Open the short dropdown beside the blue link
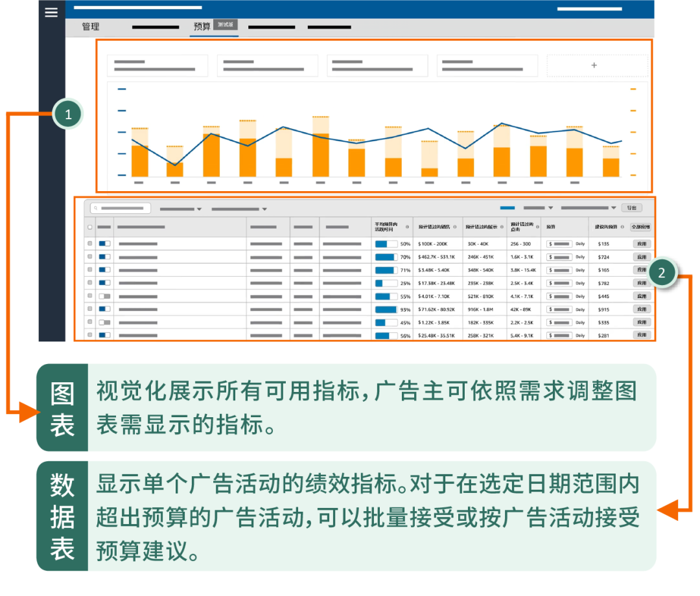The height and width of the screenshot is (596, 700). (539, 208)
